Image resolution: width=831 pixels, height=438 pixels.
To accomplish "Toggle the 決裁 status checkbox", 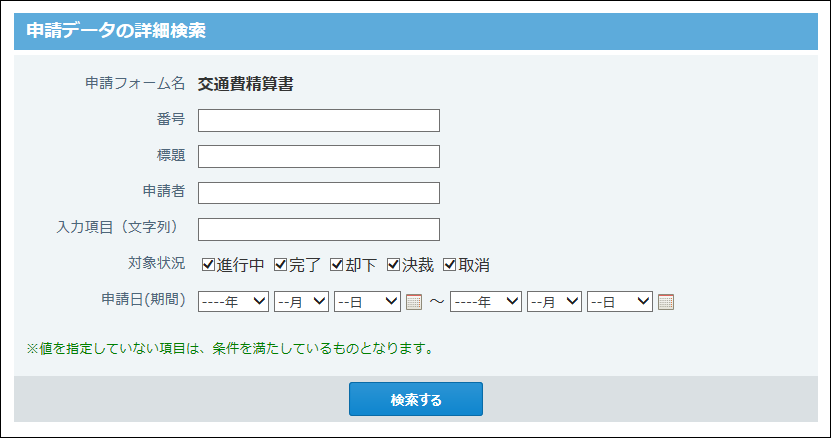I will [393, 264].
